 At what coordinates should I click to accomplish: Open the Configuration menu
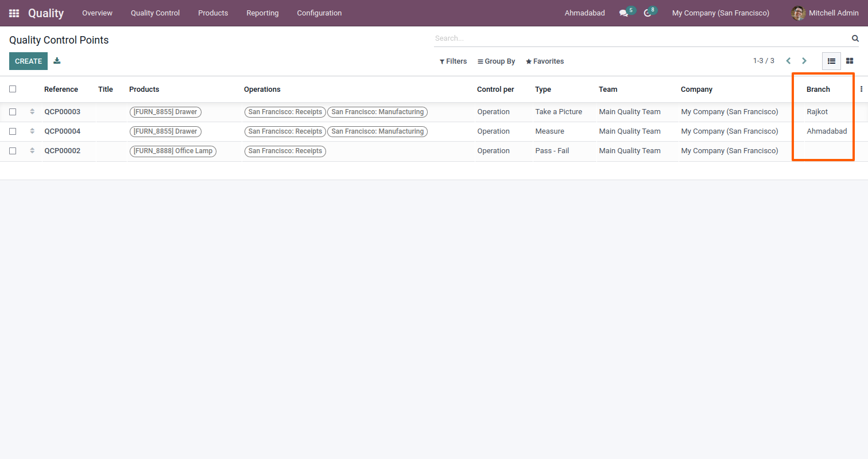pyautogui.click(x=319, y=13)
